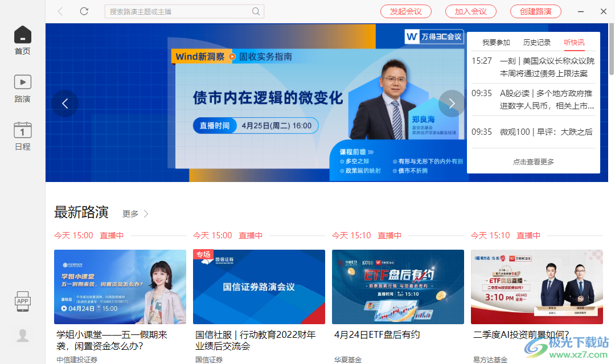Close the application window
Screen dimensions: 615x364
pyautogui.click(x=604, y=11)
